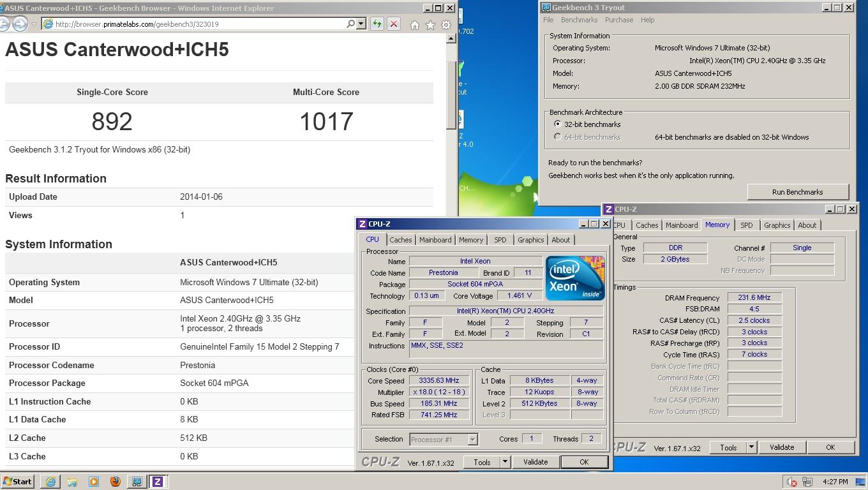Screen dimensions: 868x490
Task: Select the 64-bit benchmarks radio button
Action: pyautogui.click(x=558, y=137)
